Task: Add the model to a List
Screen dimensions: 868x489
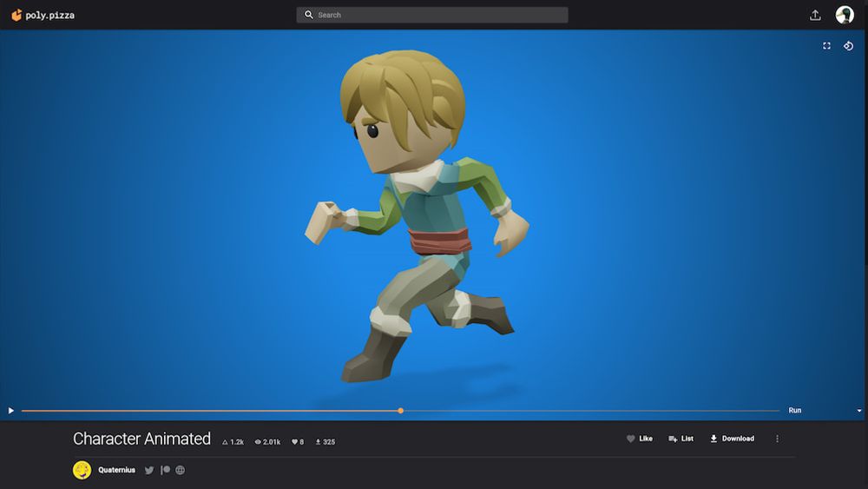Action: pos(681,439)
